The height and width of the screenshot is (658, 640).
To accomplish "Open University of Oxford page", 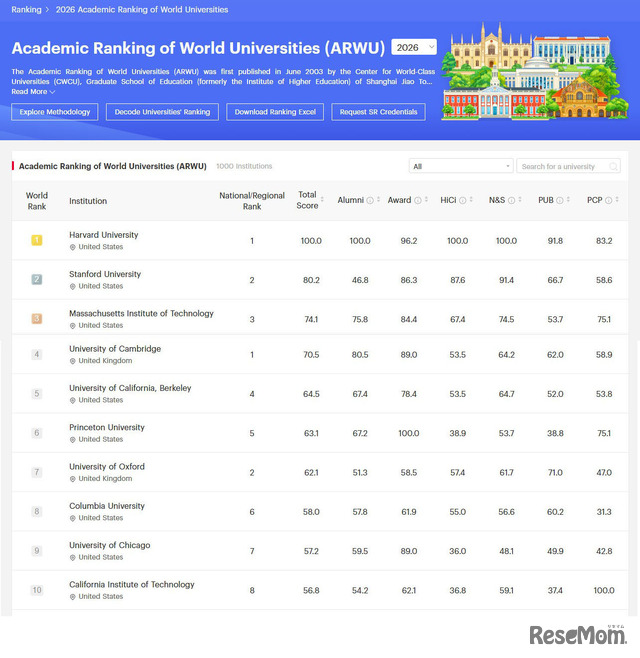I will point(107,467).
